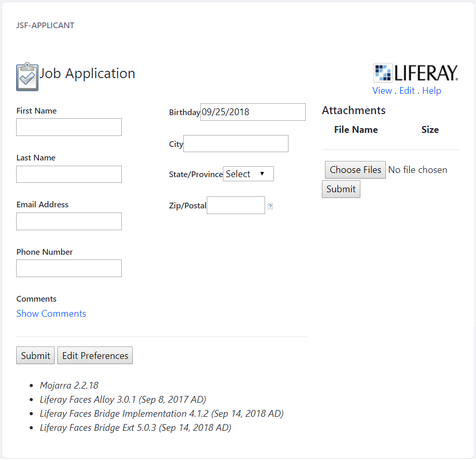Click the Birthday date field
The height and width of the screenshot is (460, 476).
(253, 112)
